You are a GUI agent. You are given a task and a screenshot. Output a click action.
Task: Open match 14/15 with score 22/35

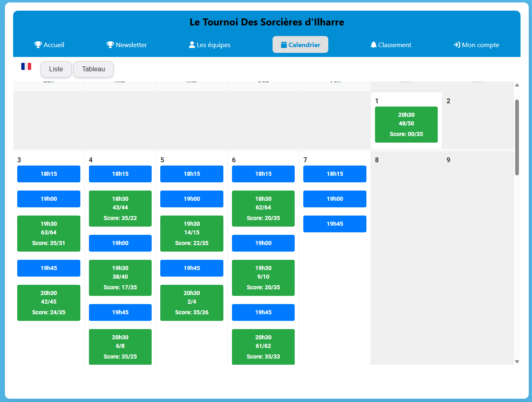tap(192, 233)
